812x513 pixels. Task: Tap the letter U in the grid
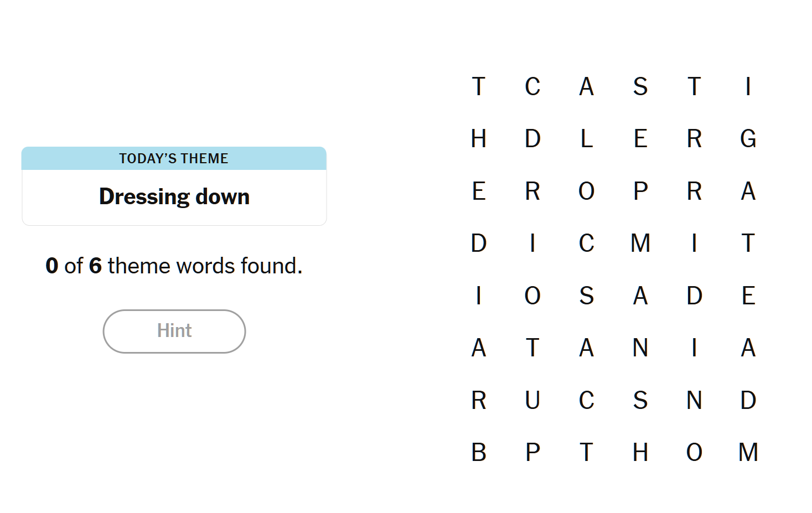point(532,400)
